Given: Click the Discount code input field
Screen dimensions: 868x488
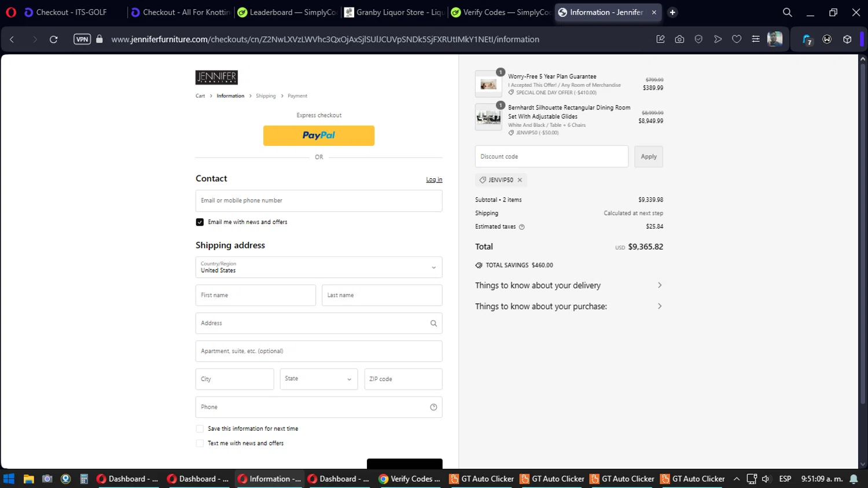Looking at the screenshot, I should [551, 157].
